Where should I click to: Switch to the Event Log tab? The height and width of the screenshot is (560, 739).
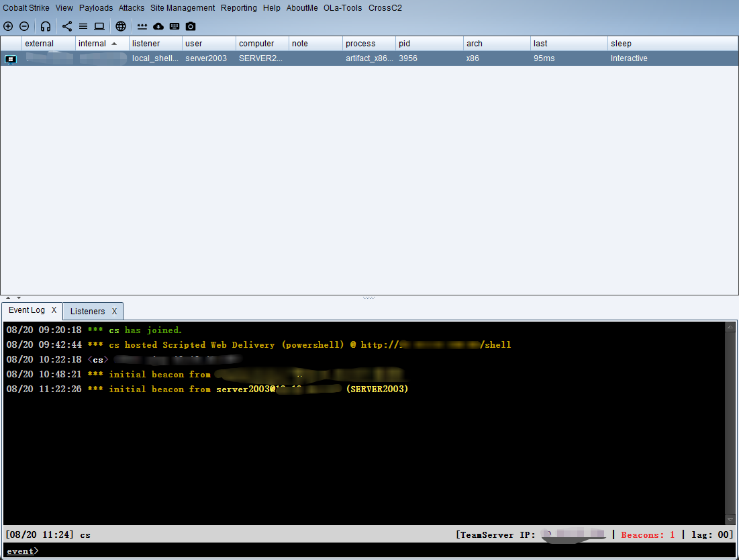(27, 310)
